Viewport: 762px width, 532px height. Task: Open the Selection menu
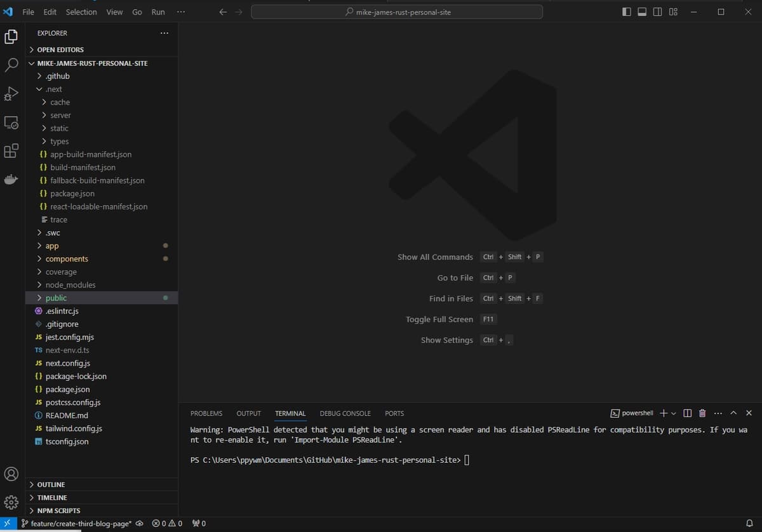[81, 12]
